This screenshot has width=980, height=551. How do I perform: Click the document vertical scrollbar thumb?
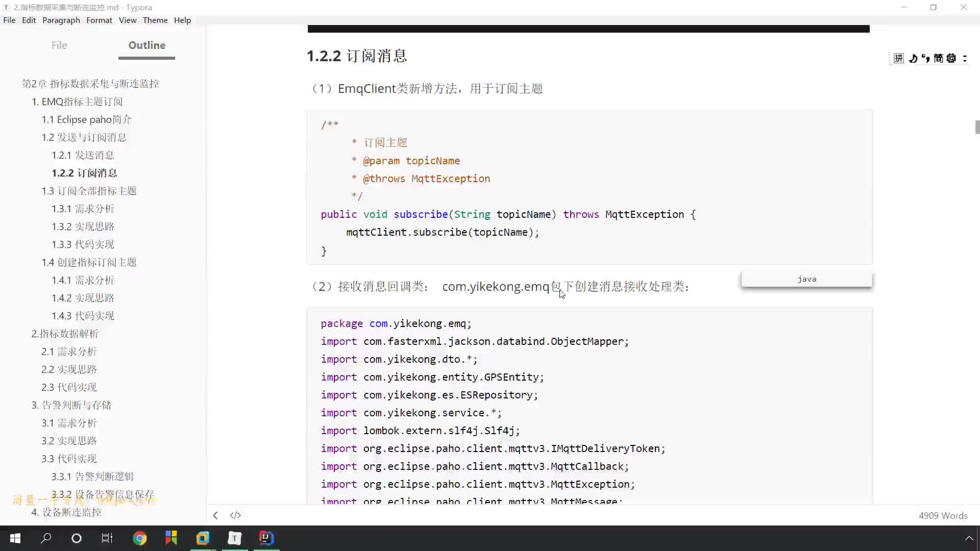[x=977, y=127]
